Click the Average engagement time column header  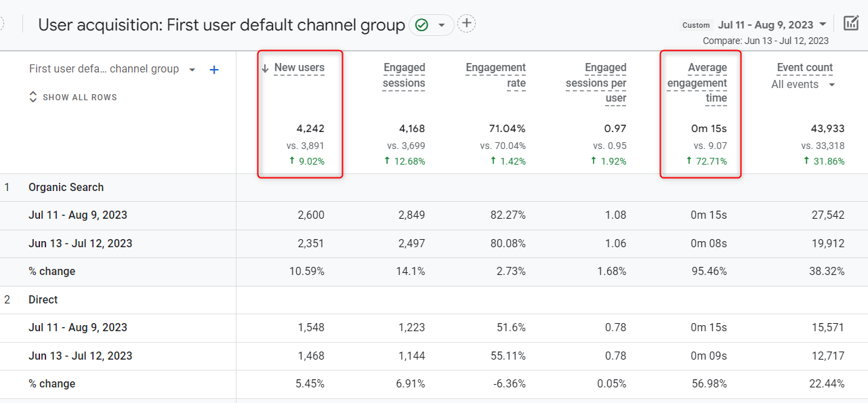coord(697,83)
